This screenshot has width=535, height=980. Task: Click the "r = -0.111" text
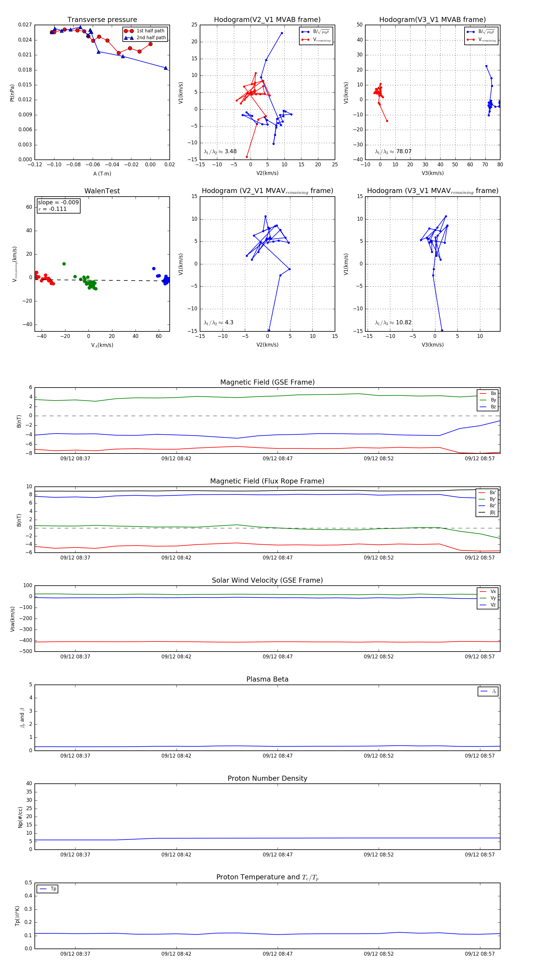coord(53,209)
